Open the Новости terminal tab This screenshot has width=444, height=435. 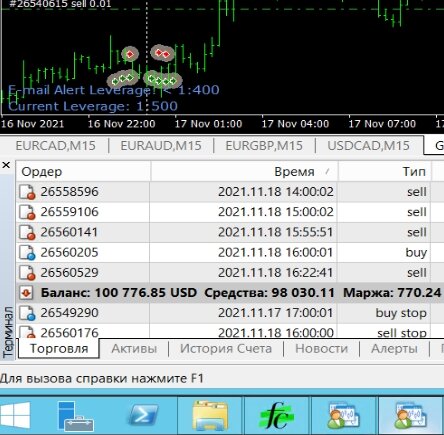coord(321,349)
